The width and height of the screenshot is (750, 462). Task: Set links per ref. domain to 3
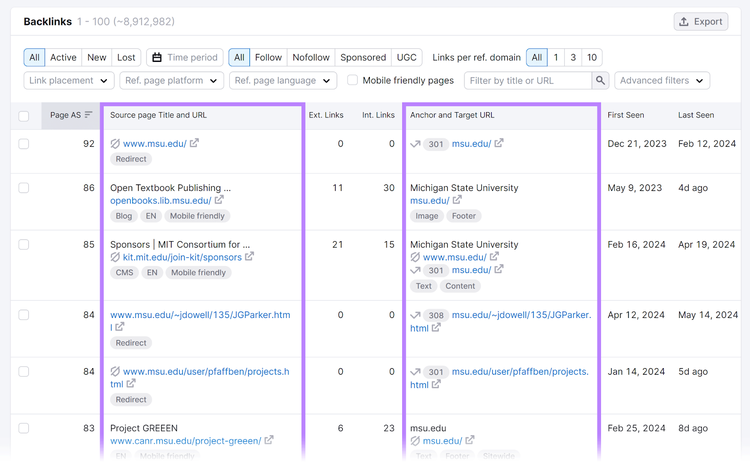573,57
